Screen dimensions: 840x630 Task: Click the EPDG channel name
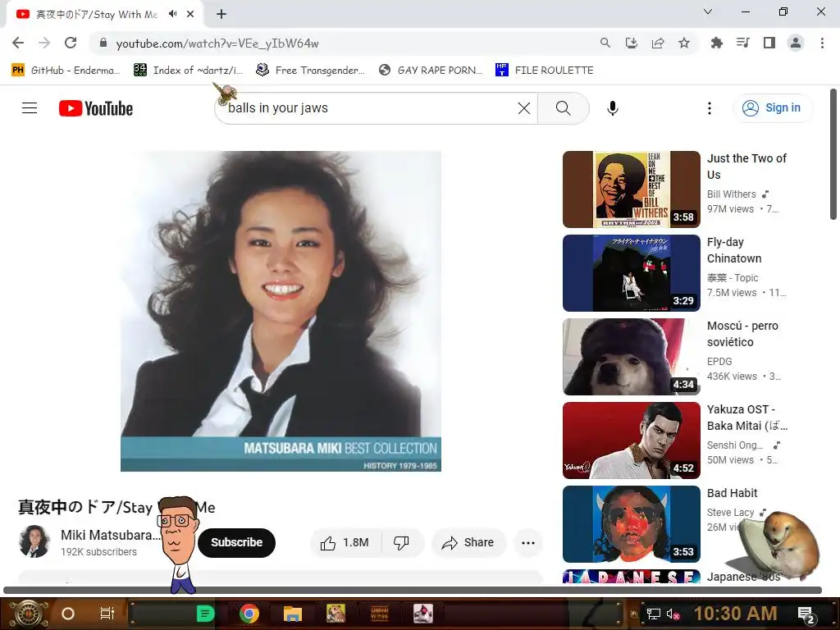(719, 362)
